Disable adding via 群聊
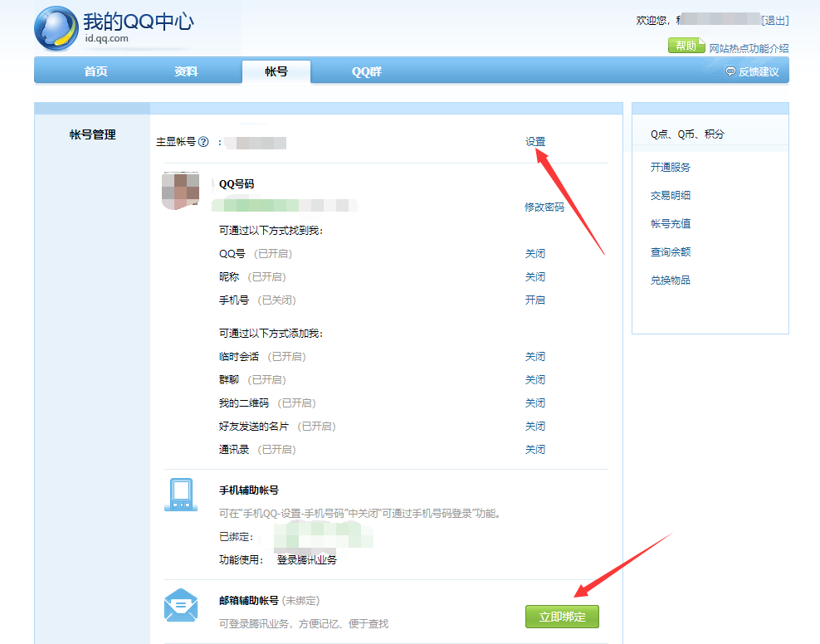Viewport: 820px width, 644px height. click(x=535, y=379)
